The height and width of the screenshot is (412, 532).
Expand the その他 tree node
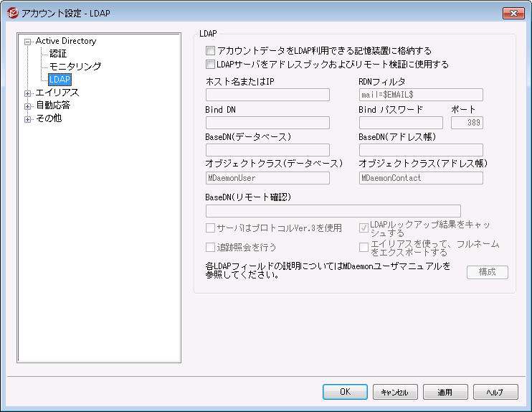tap(28, 118)
